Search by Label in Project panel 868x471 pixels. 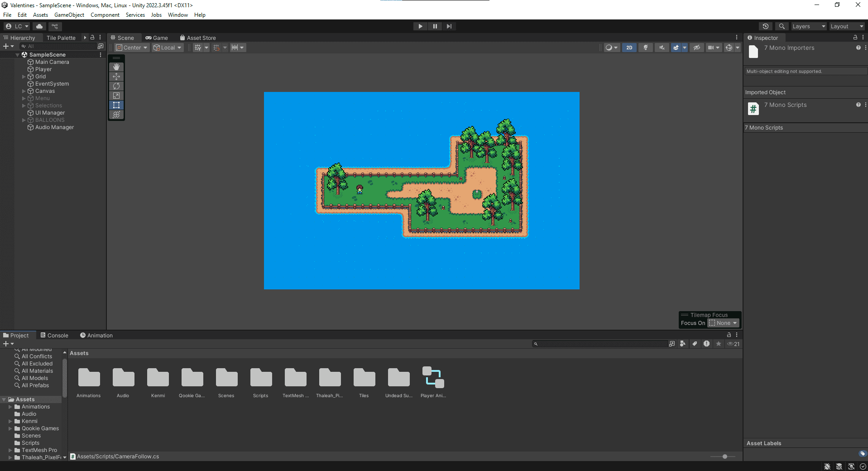click(x=695, y=344)
